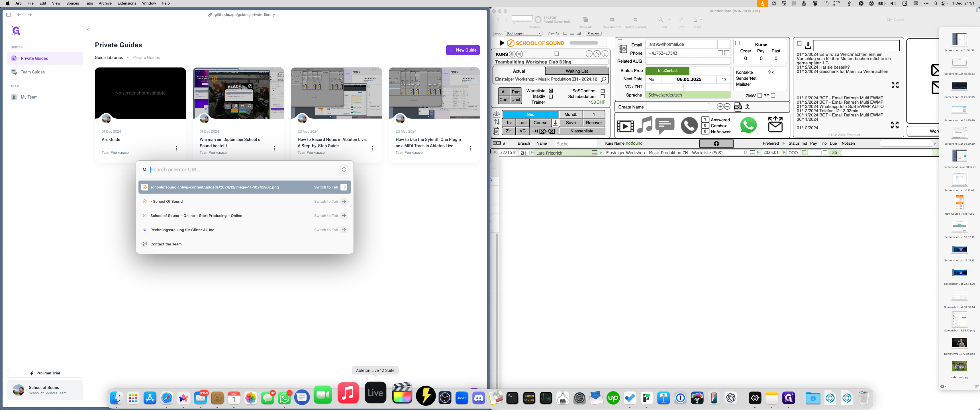Image resolution: width=980 pixels, height=410 pixels.
Task: Open Zoom from the Dock
Action: coord(462,398)
